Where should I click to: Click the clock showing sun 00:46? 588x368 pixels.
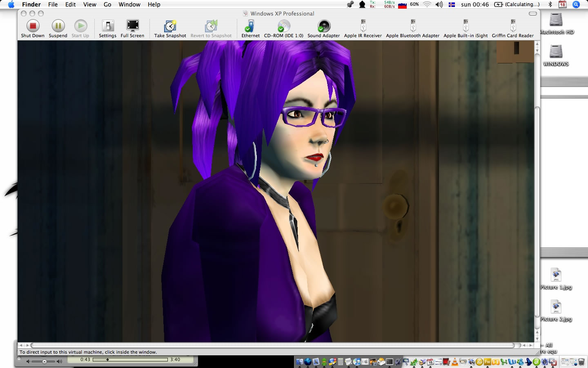point(475,4)
